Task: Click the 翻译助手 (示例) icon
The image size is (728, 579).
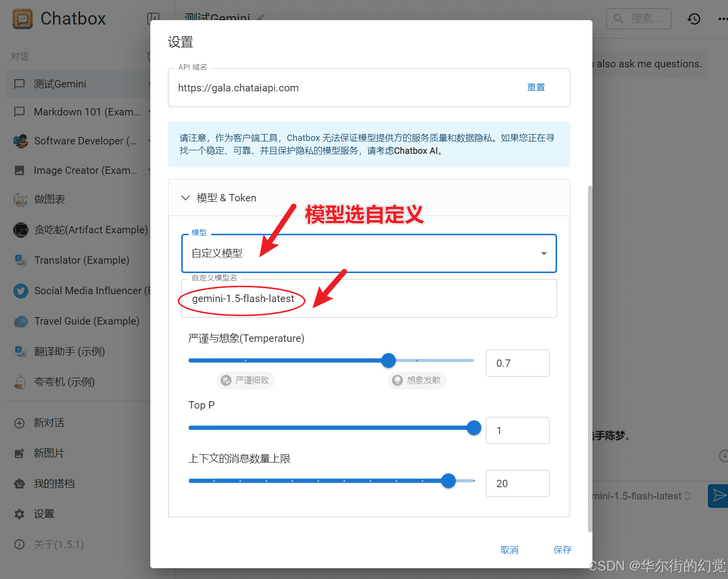Action: click(x=20, y=352)
